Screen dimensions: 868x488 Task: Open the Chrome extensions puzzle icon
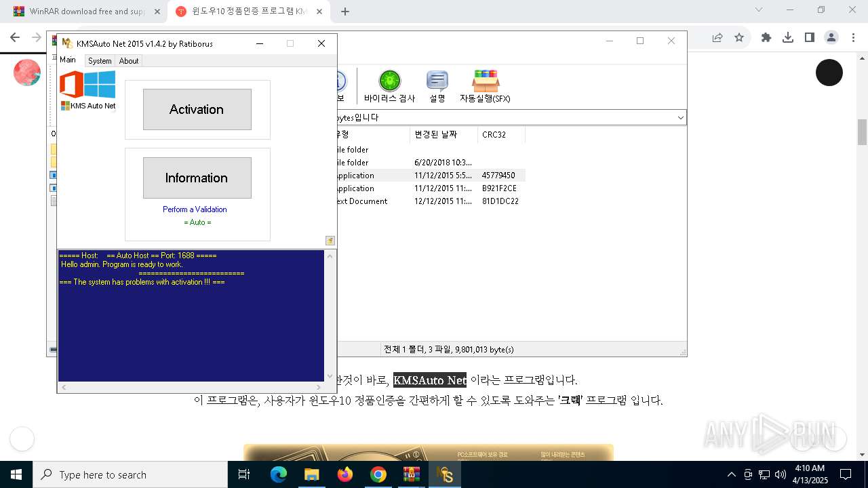point(766,38)
